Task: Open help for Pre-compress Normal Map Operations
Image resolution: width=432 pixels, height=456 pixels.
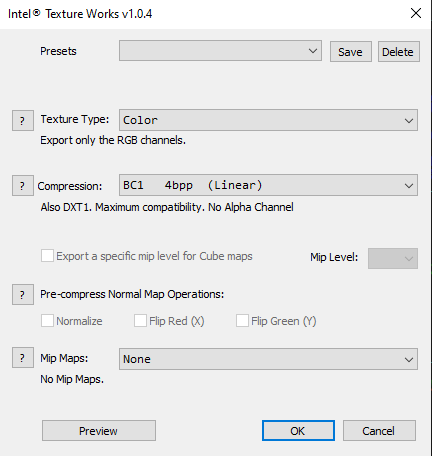Action: pyautogui.click(x=23, y=295)
